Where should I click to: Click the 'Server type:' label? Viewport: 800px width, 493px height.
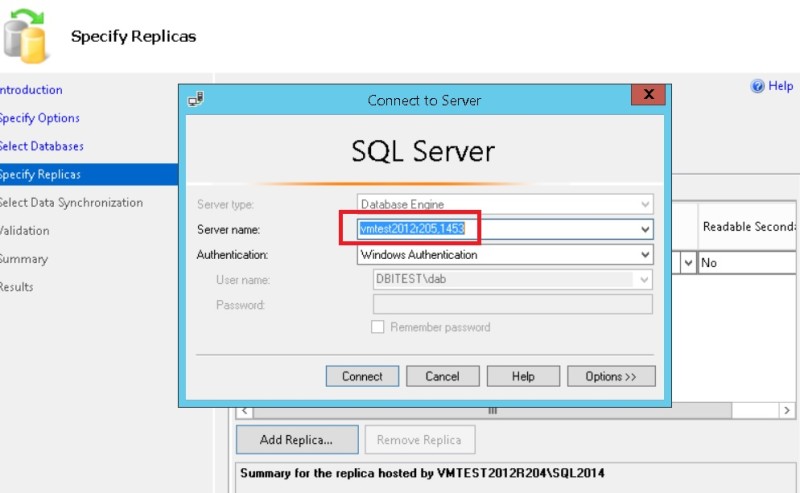(225, 205)
